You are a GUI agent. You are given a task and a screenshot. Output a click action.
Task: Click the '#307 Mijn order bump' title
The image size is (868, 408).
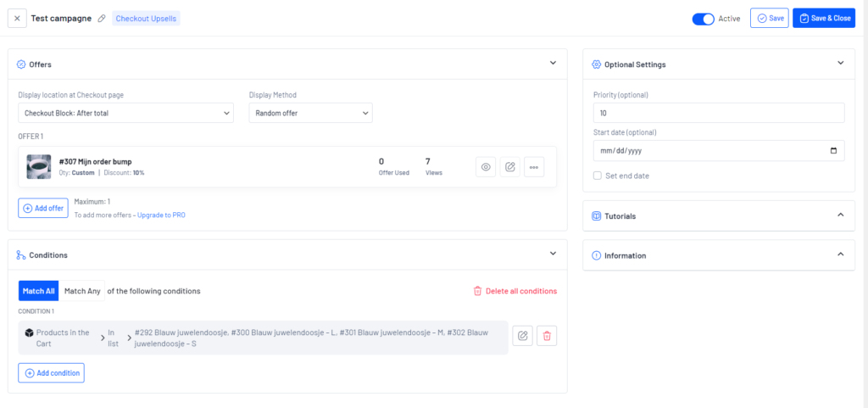pyautogui.click(x=95, y=162)
